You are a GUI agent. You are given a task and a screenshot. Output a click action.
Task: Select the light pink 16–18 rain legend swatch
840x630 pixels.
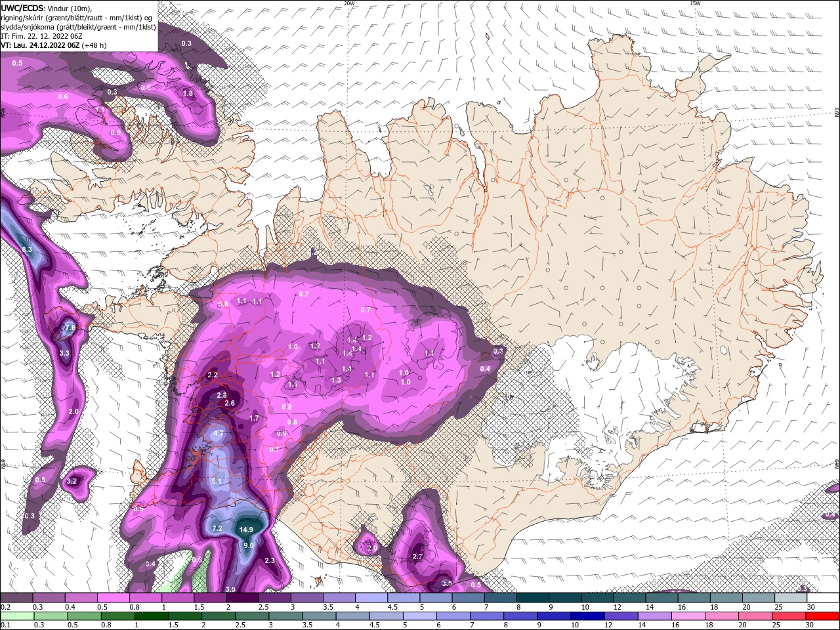(x=687, y=616)
